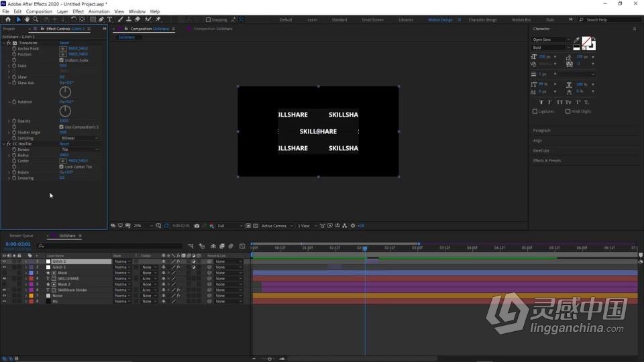Select the Horizontal Type tool
The image size is (644, 362).
pyautogui.click(x=109, y=19)
